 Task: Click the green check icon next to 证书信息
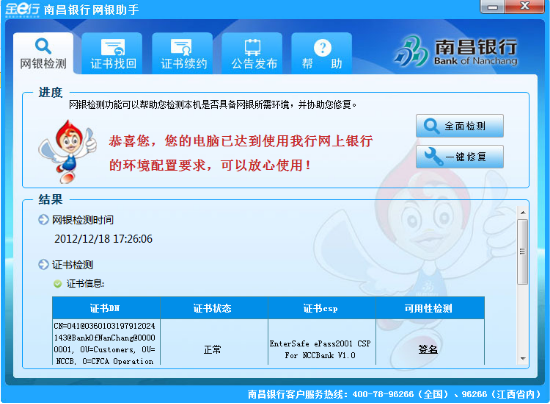pyautogui.click(x=58, y=284)
